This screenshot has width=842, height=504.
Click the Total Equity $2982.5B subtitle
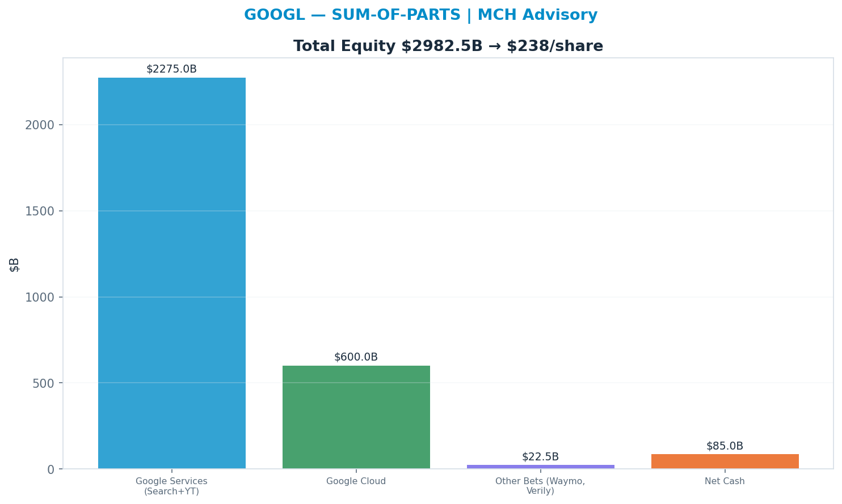click(x=448, y=46)
